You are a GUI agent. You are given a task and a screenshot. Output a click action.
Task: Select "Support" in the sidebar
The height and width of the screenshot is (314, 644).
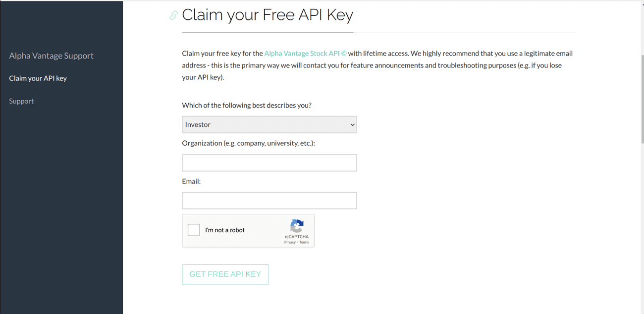coord(21,101)
